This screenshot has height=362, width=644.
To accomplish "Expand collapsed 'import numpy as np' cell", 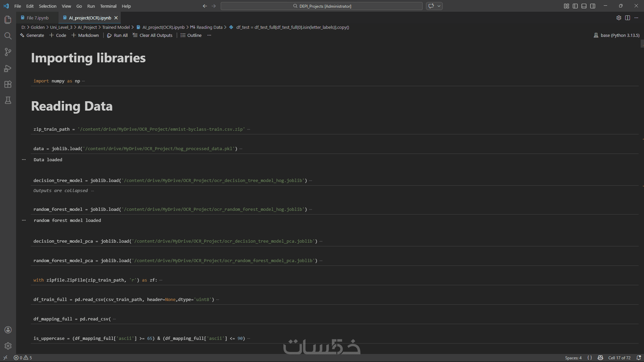I will [x=84, y=81].
